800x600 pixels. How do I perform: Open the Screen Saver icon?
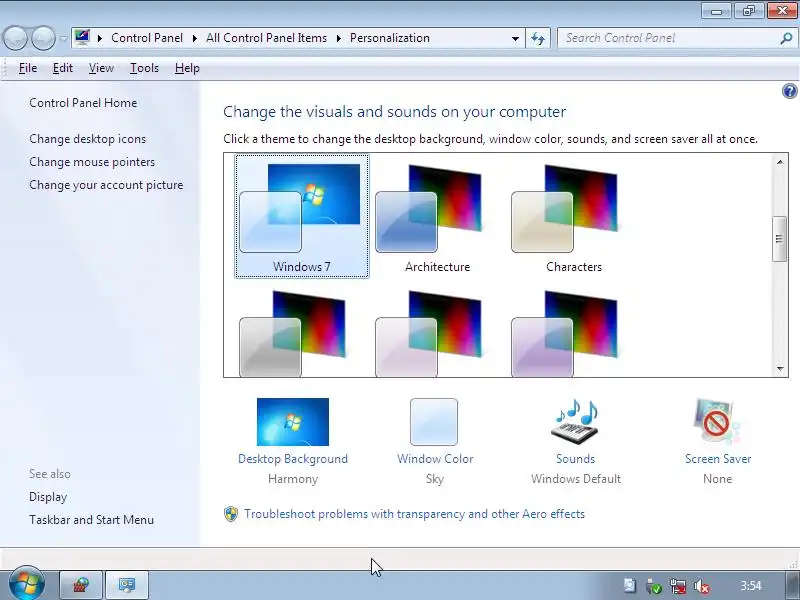tap(717, 421)
